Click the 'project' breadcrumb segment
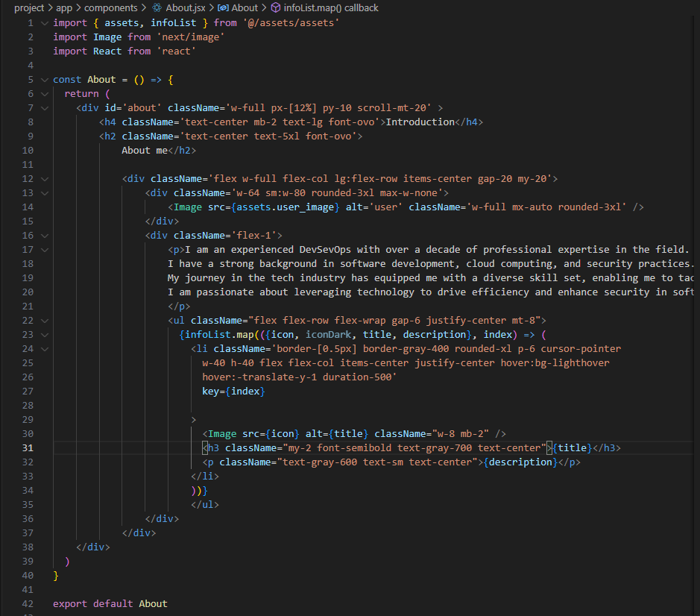Image resolution: width=700 pixels, height=616 pixels. 29,8
